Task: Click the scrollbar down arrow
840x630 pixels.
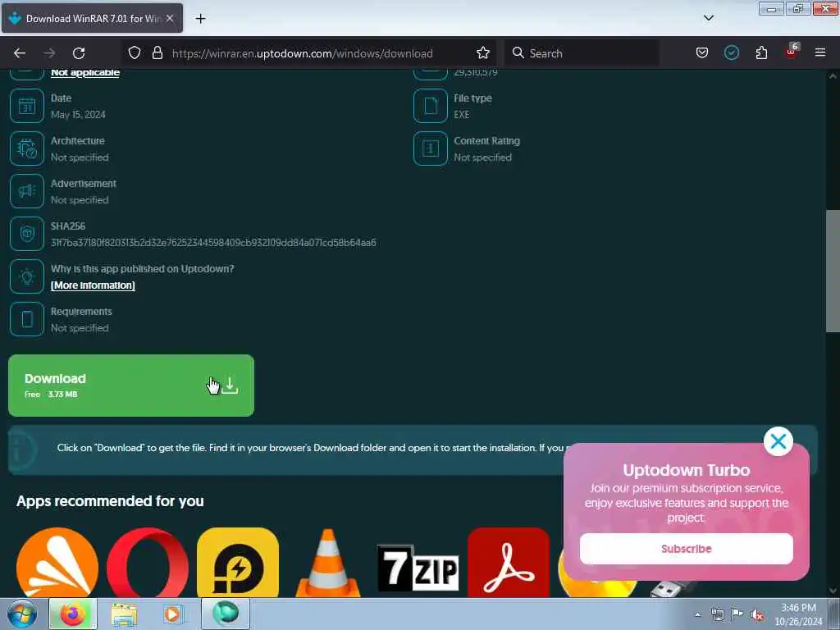Action: (833, 591)
